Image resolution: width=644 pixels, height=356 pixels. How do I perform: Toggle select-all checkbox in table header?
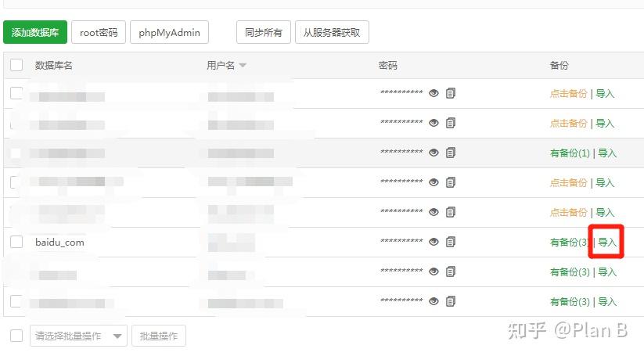point(16,66)
